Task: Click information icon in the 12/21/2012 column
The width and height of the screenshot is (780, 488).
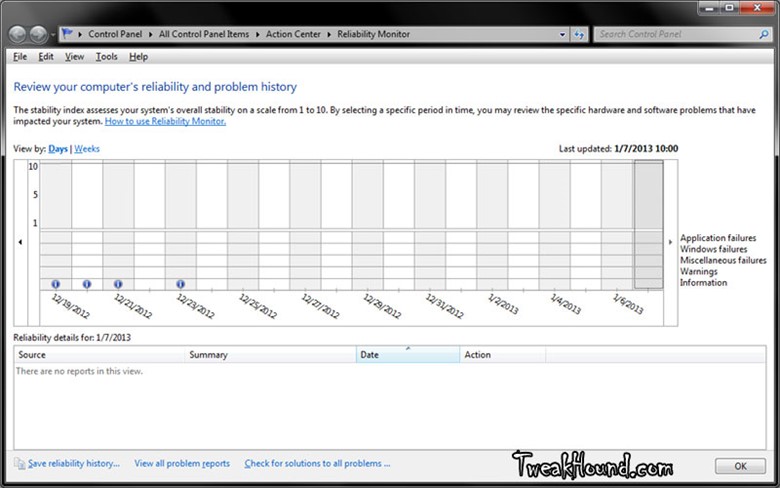Action: (118, 284)
